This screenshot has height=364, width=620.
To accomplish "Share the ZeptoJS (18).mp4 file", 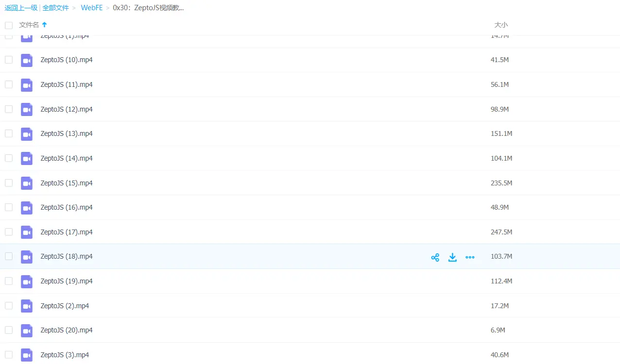I will pos(435,257).
